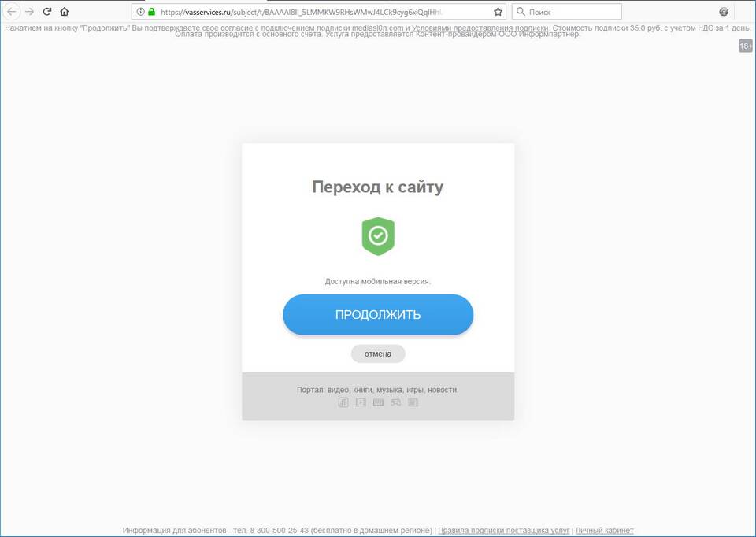Click the news portal icon

413,402
